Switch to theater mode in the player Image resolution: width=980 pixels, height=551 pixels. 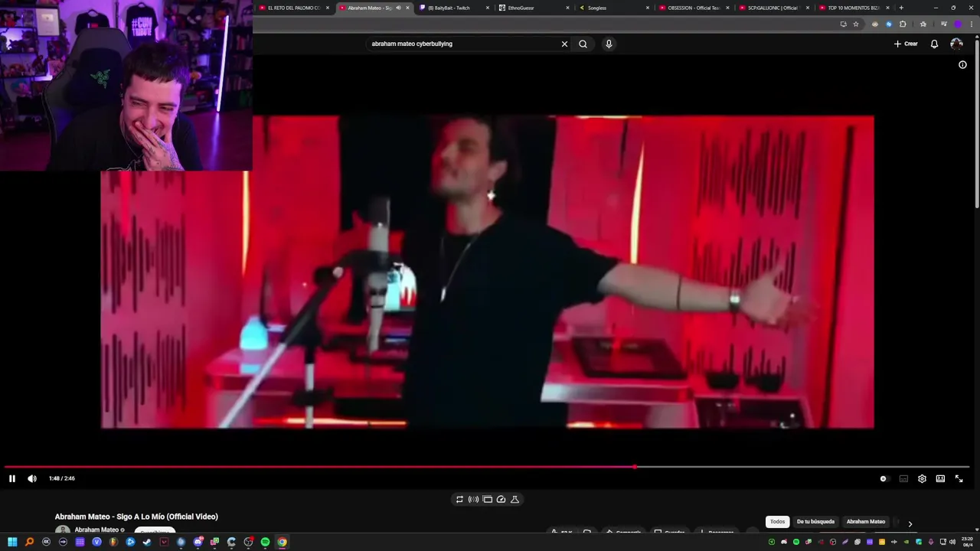[940, 478]
